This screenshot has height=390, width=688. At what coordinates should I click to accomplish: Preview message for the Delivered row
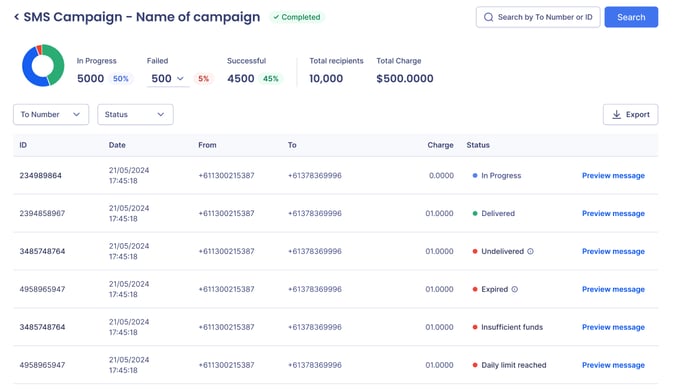point(613,214)
